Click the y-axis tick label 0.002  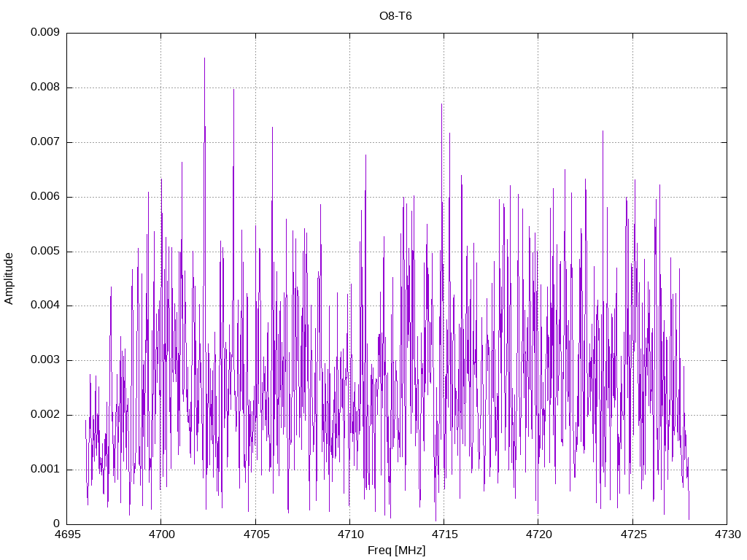click(x=45, y=415)
